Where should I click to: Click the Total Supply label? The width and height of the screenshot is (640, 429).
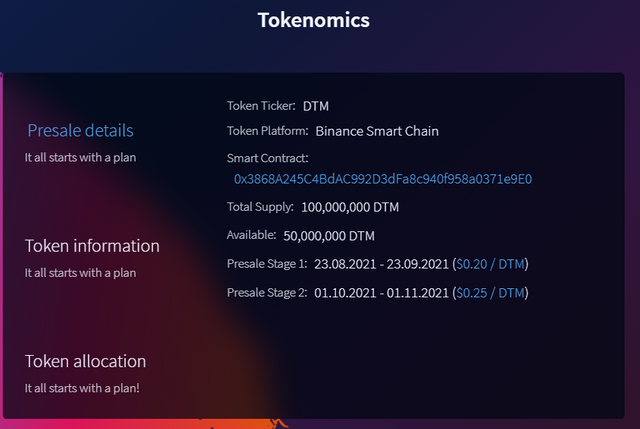(x=260, y=207)
